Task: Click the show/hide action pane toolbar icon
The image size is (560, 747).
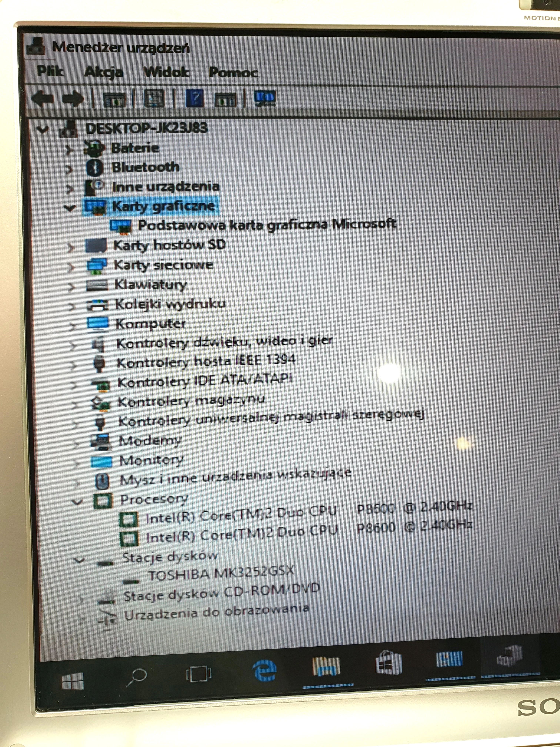Action: pos(226,100)
